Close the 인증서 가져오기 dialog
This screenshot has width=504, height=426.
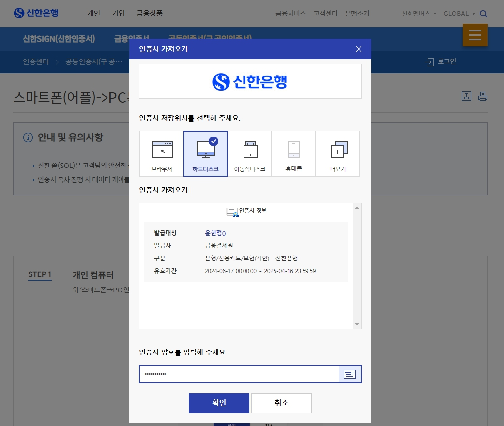point(359,49)
